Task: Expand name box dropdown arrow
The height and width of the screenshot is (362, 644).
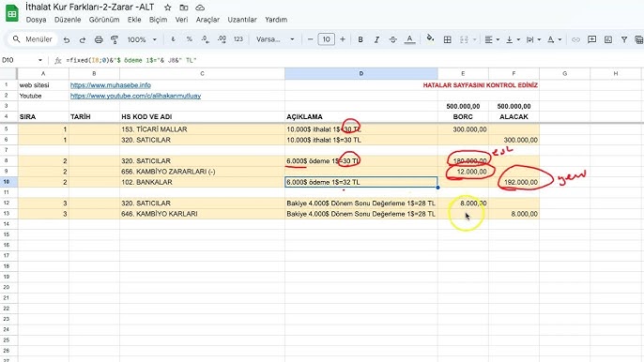Action: (40, 60)
